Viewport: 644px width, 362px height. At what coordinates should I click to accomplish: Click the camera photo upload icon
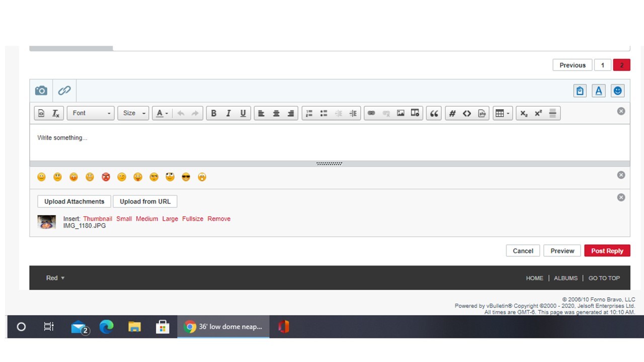(41, 90)
